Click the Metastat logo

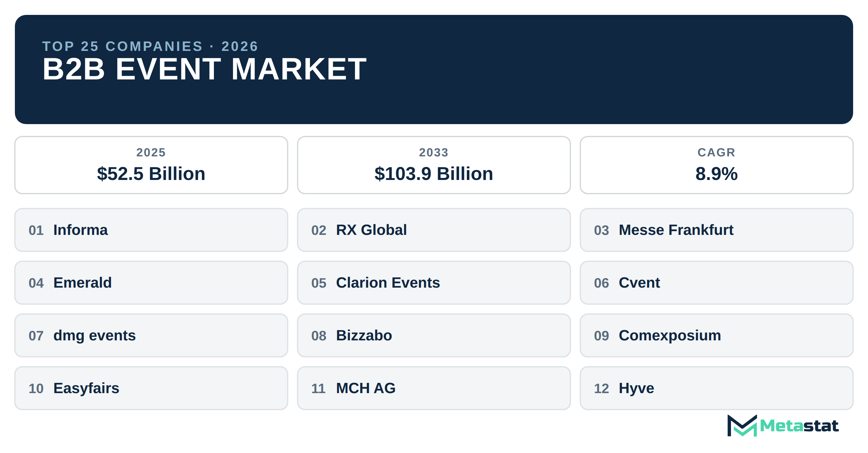pos(782,425)
